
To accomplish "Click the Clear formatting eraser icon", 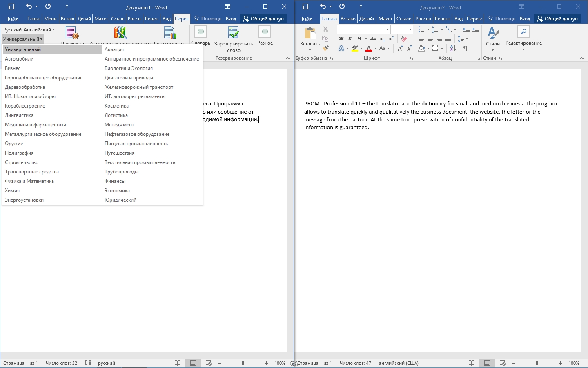I will [x=404, y=39].
